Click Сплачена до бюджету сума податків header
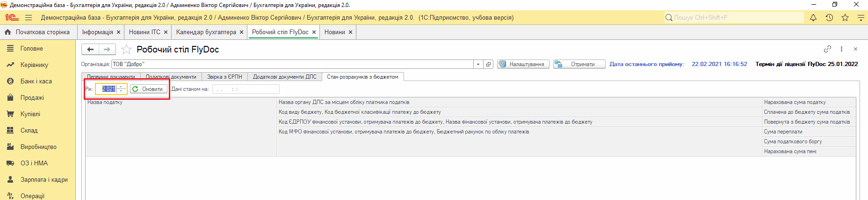 pyautogui.click(x=809, y=112)
